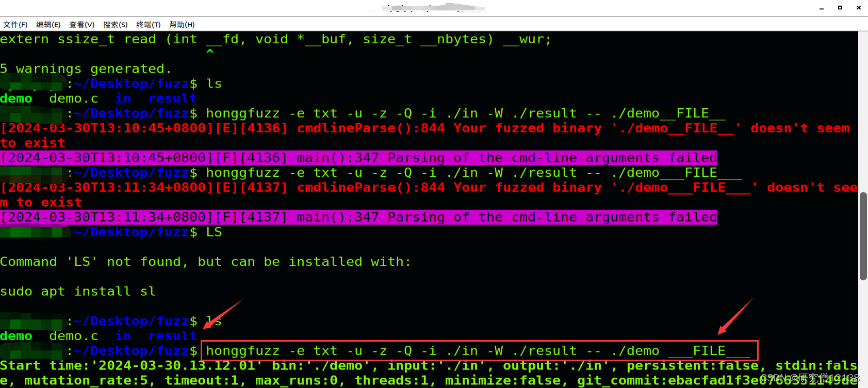868x388 pixels.
Task: Open the 帮助(H) menu
Action: [x=182, y=25]
